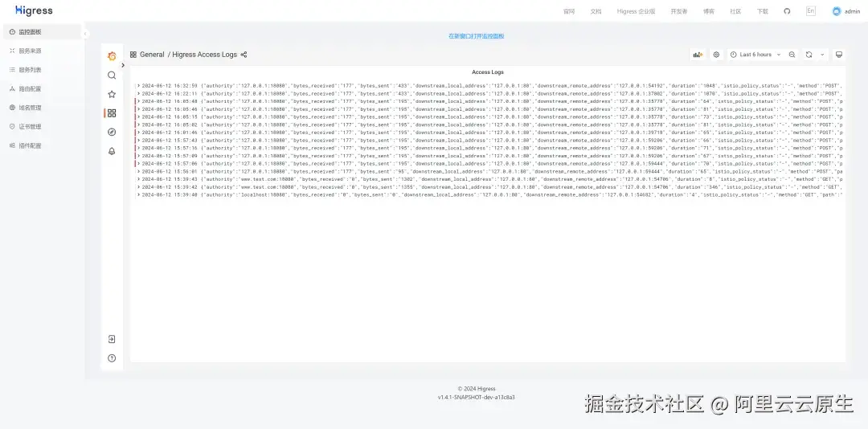868x429 pixels.
Task: Collapse the left Higress sidebar arrow
Action: click(x=85, y=35)
